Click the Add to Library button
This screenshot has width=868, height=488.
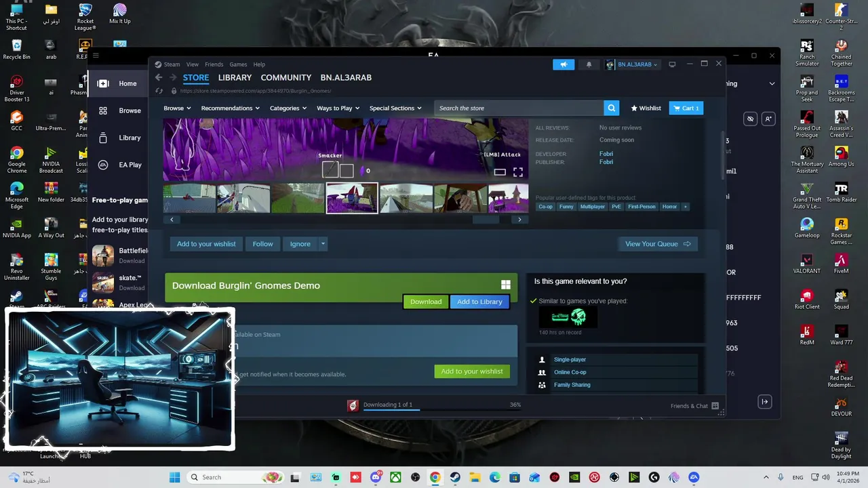479,302
